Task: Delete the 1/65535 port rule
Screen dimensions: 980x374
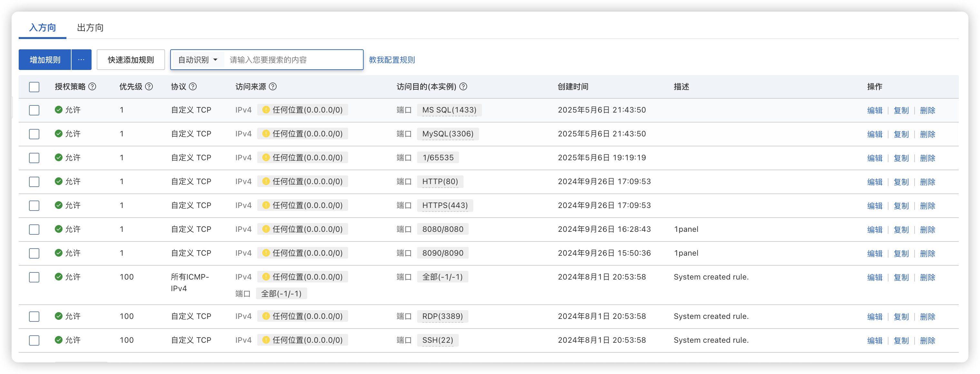Action: point(927,158)
